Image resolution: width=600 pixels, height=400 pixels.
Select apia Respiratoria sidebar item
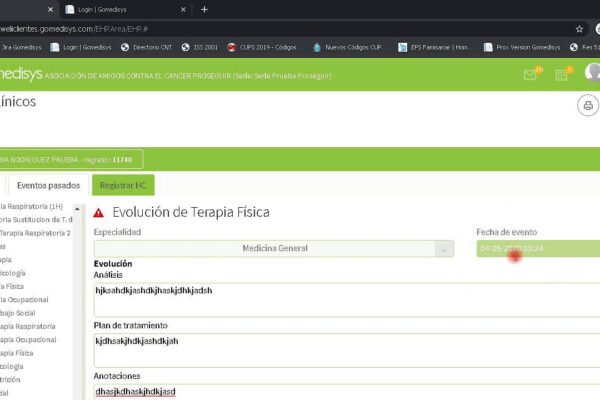pyautogui.click(x=28, y=327)
